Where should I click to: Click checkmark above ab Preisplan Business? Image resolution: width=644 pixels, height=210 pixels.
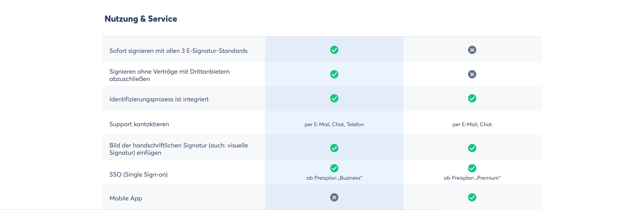pyautogui.click(x=334, y=168)
